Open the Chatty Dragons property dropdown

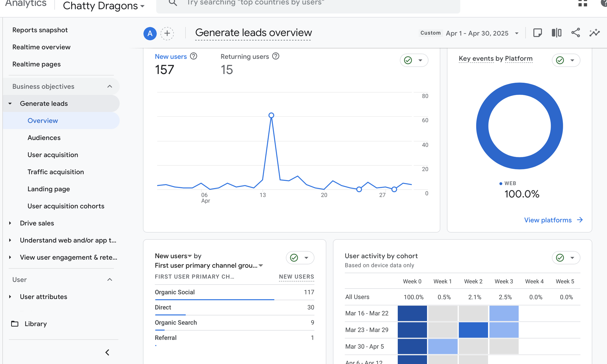pos(103,6)
